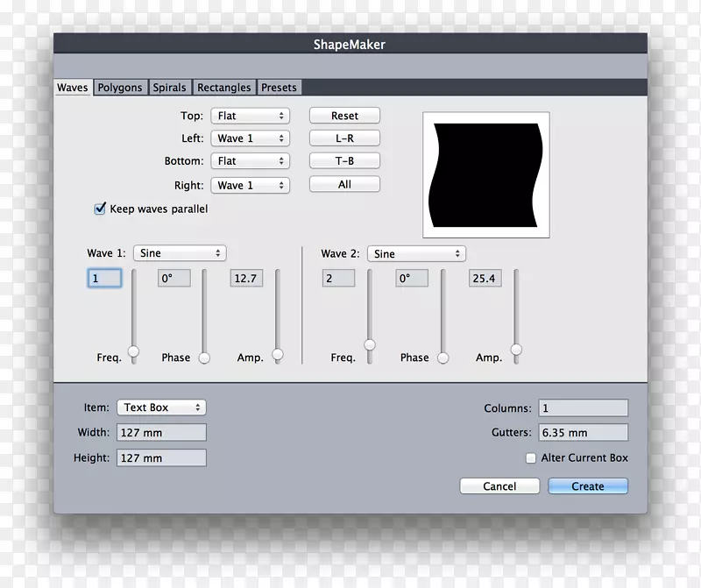Click the Wave 1 Freq. slider knob
This screenshot has width=701, height=588.
pos(133,351)
